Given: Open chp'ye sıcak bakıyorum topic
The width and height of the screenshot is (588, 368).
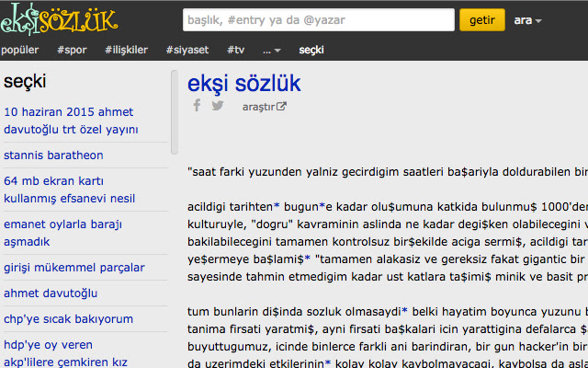Looking at the screenshot, I should (69, 319).
